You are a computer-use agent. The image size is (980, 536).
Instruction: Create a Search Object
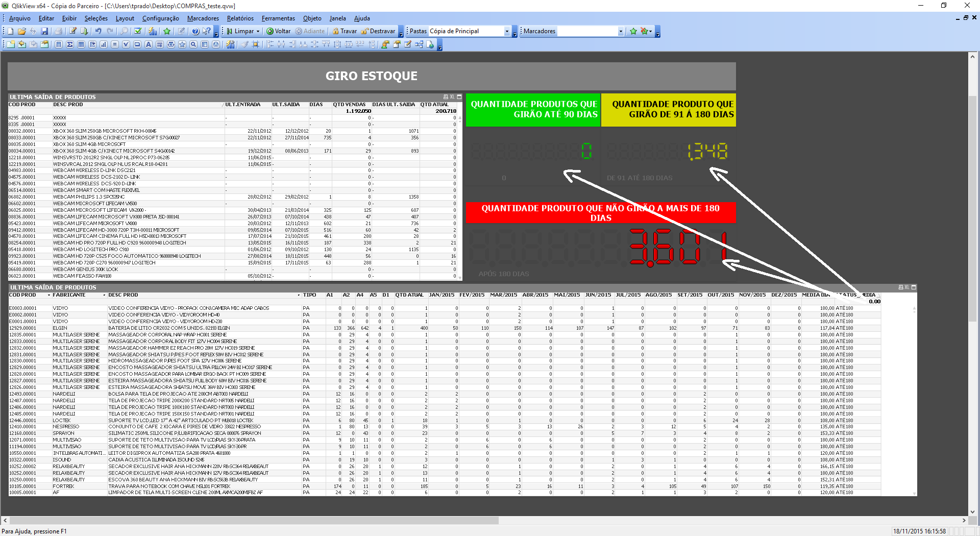coord(193,44)
